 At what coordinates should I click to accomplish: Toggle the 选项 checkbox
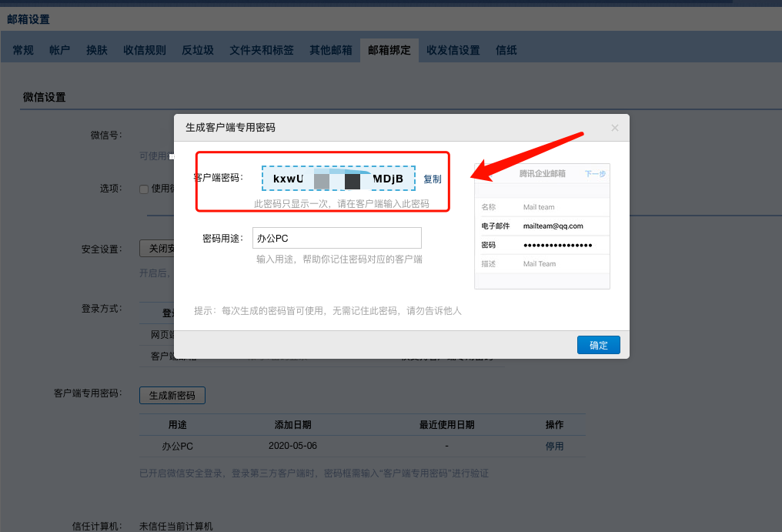[144, 189]
